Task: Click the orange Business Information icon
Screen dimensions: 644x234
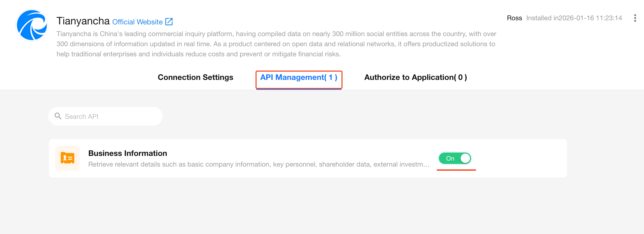Action: coord(68,158)
